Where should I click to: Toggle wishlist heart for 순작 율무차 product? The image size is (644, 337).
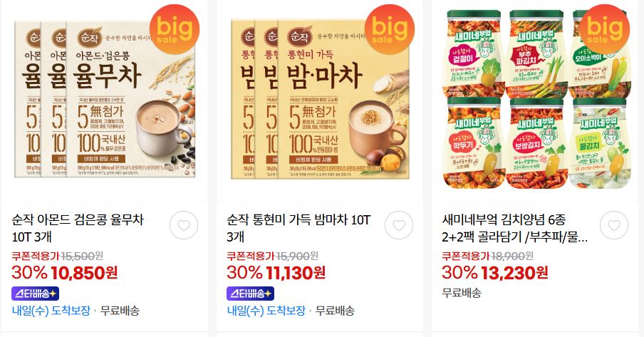point(184,225)
